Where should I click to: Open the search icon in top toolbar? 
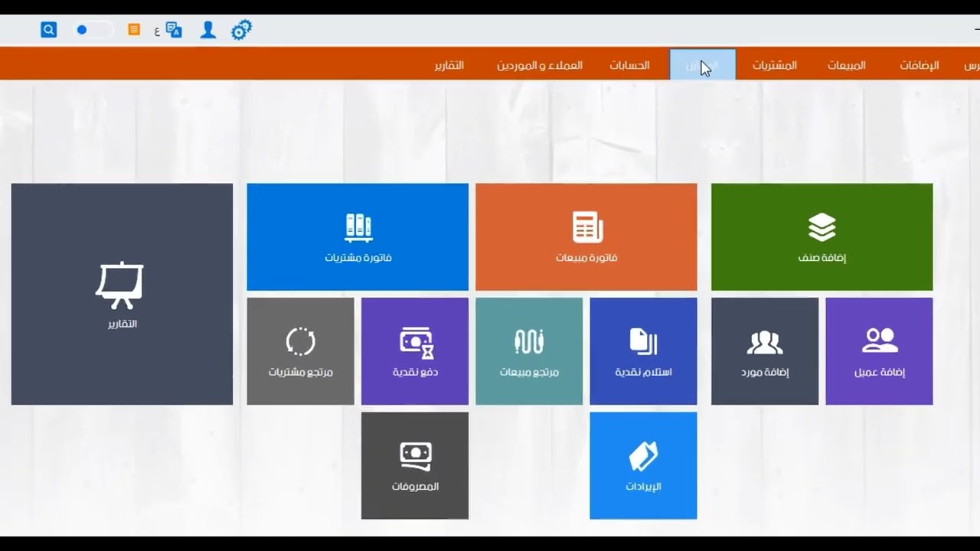[x=49, y=30]
